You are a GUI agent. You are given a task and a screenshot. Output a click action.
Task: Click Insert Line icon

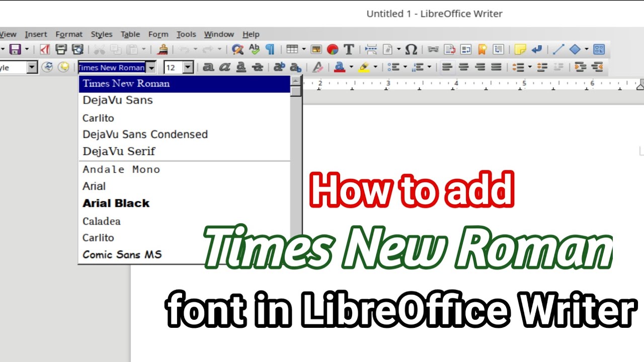(x=558, y=49)
